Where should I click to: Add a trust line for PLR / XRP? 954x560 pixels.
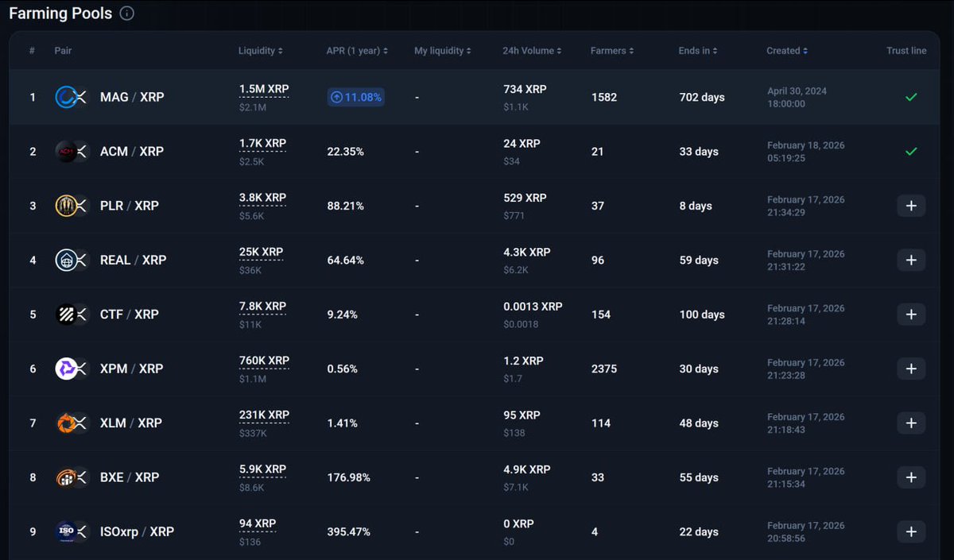911,205
